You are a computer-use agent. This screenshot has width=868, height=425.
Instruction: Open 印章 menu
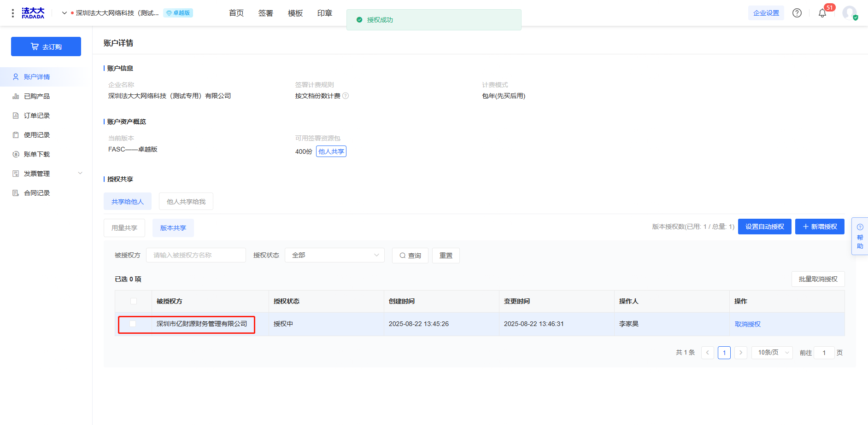pos(325,13)
